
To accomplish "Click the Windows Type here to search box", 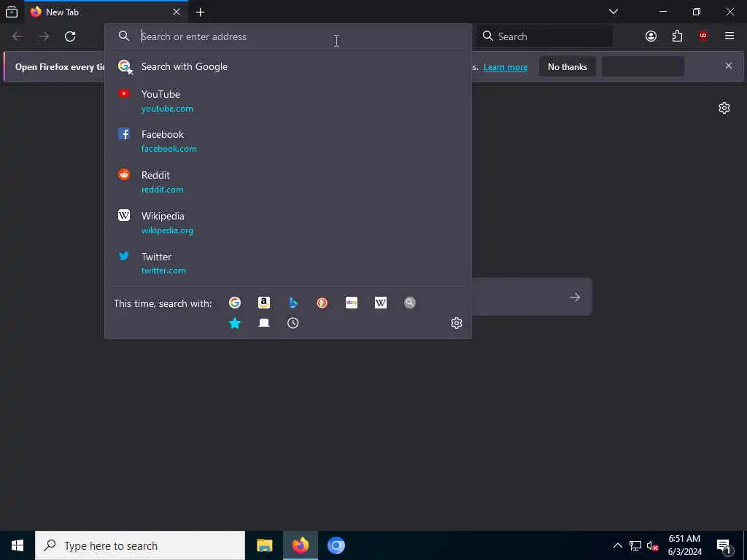I will [140, 545].
